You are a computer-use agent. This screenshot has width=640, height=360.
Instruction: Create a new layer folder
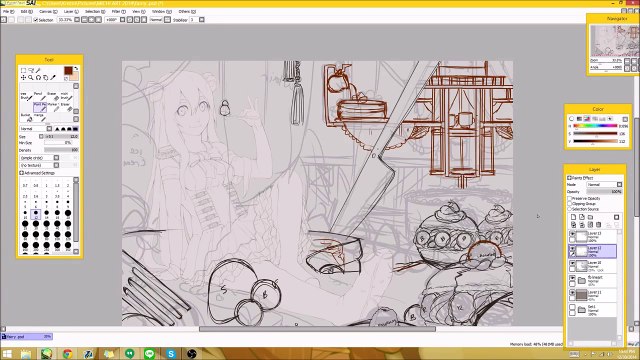[x=590, y=217]
